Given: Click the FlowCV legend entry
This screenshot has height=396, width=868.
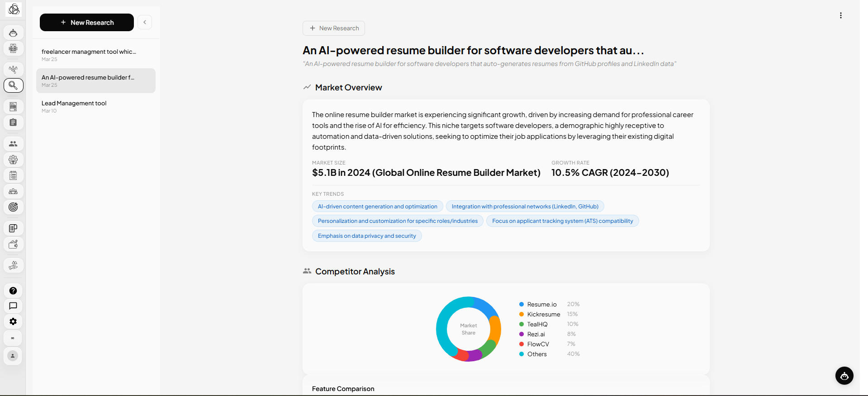Looking at the screenshot, I should pyautogui.click(x=549, y=344).
